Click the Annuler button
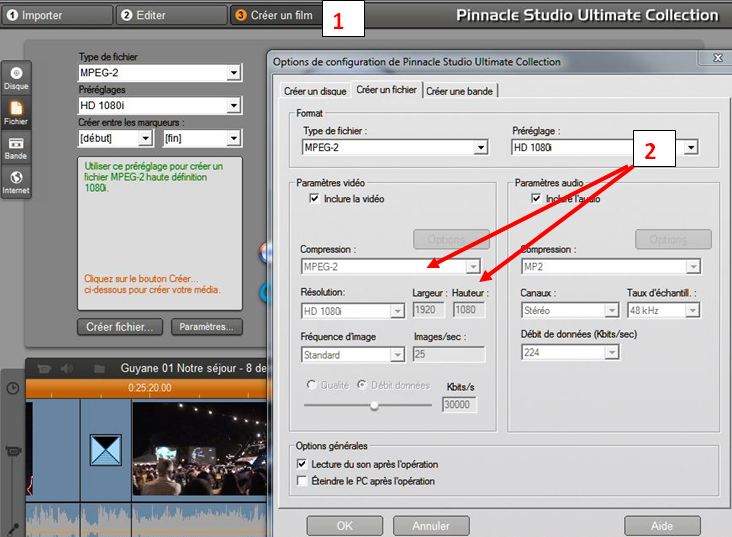The width and height of the screenshot is (732, 537). [x=431, y=526]
